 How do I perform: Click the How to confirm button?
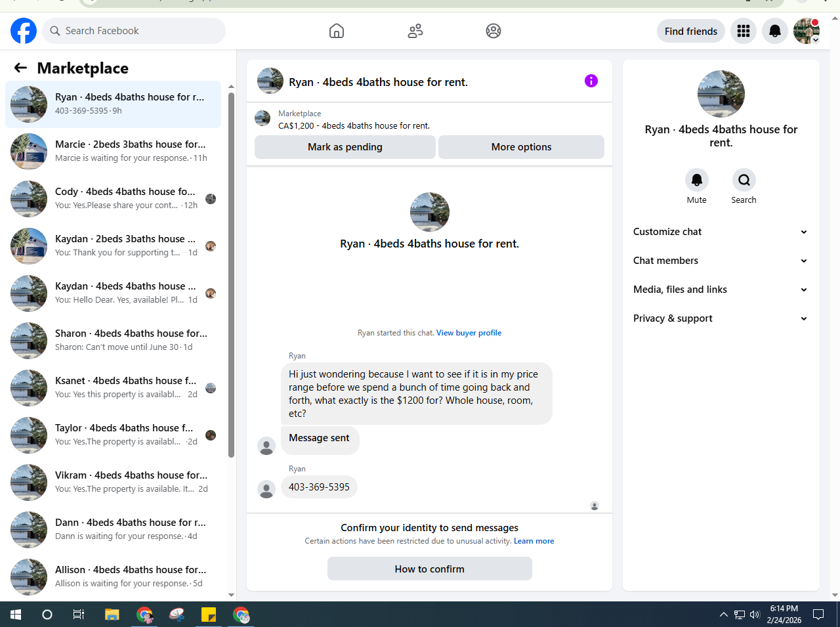pos(430,569)
